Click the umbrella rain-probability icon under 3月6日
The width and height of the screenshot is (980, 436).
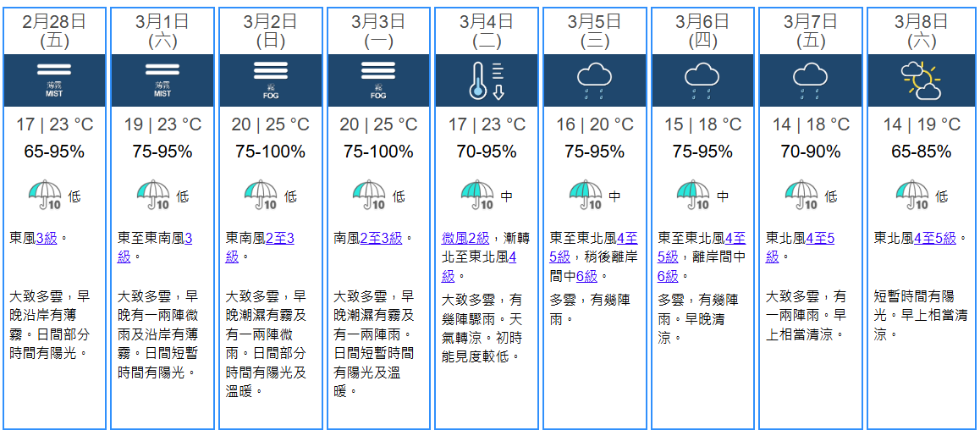point(693,196)
